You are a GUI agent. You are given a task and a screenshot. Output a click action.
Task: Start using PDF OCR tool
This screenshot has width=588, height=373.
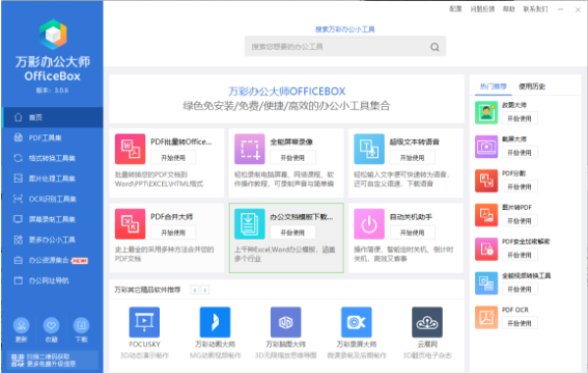pyautogui.click(x=519, y=323)
